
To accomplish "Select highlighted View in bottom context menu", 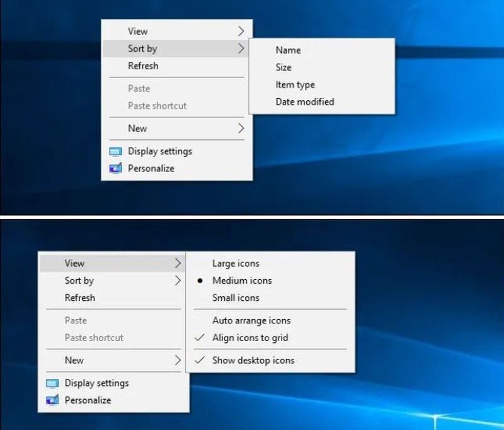I will [x=113, y=264].
